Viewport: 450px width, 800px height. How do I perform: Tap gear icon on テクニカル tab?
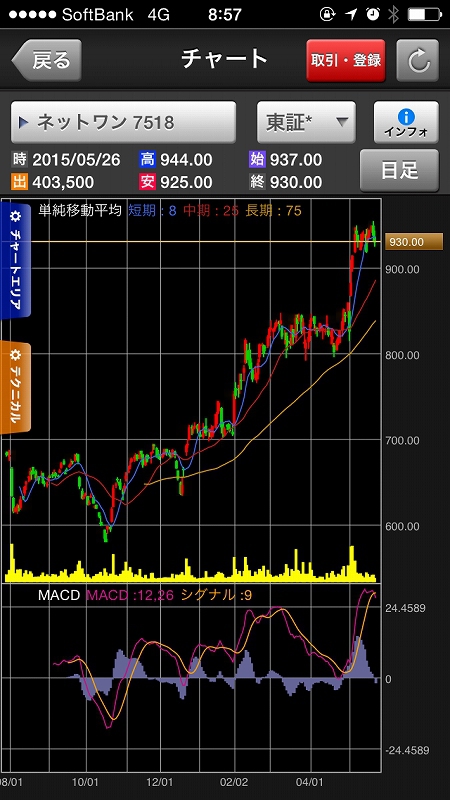coord(15,355)
